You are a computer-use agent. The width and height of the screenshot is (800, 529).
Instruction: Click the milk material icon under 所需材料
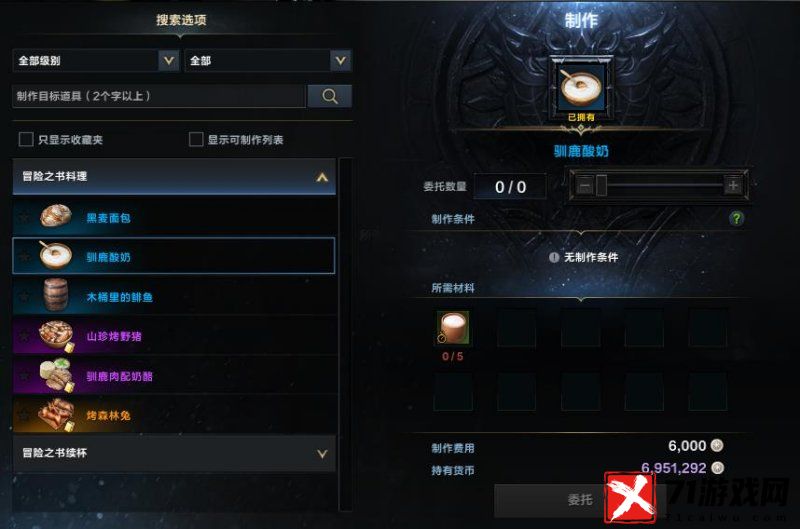coord(453,328)
